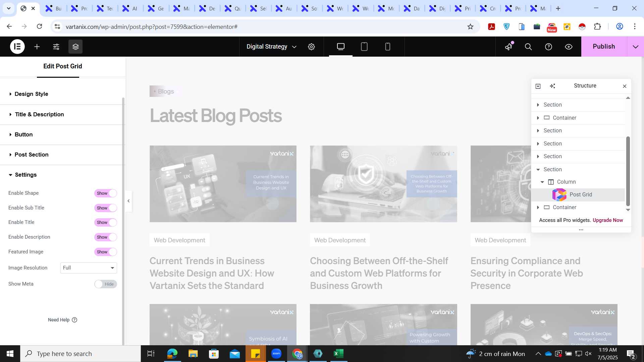The width and height of the screenshot is (644, 362).
Task: Preview changes with the eye icon
Action: 569,47
